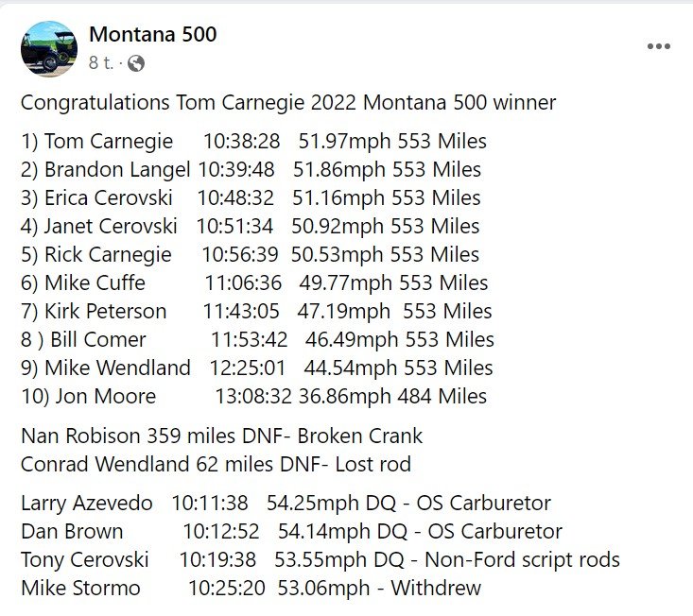Click the Jon Moore 484 Miles line
The width and height of the screenshot is (693, 616).
pos(253,397)
